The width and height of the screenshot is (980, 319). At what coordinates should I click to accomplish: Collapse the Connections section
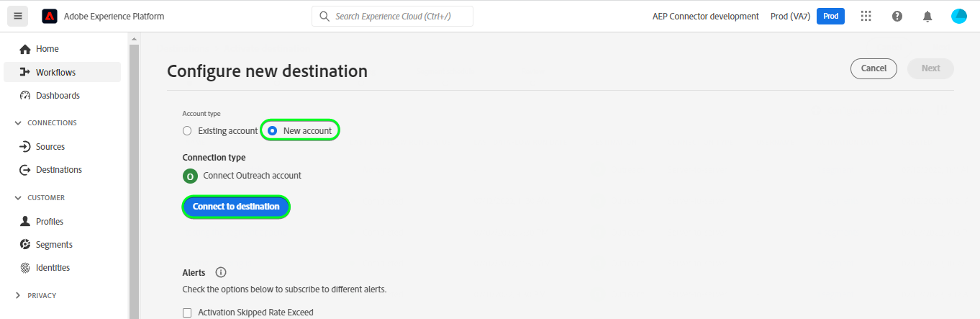click(x=18, y=123)
